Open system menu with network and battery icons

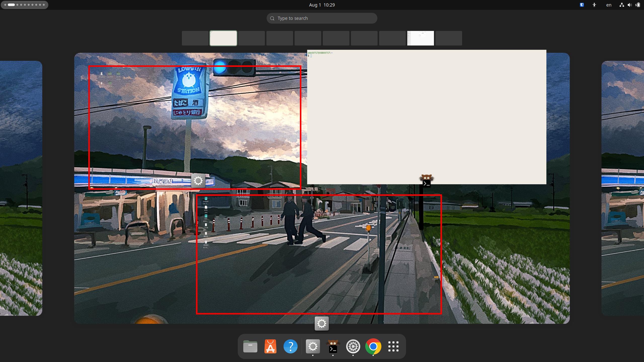pyautogui.click(x=630, y=5)
